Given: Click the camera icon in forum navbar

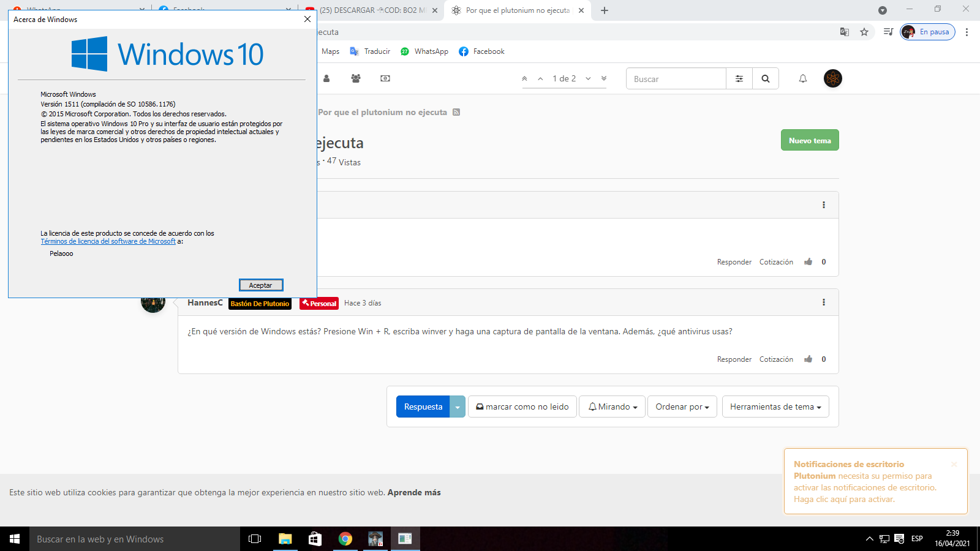Looking at the screenshot, I should coord(385,78).
